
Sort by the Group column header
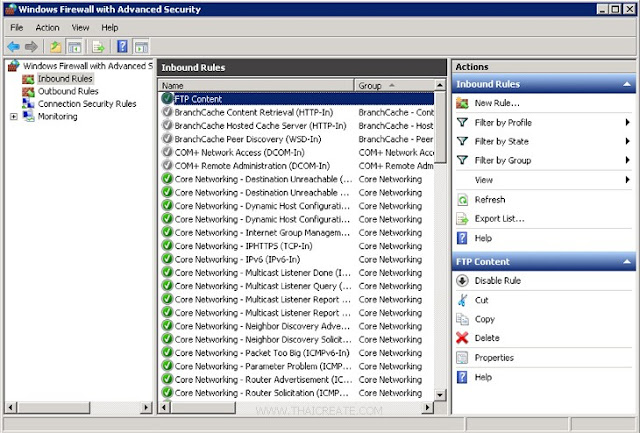[394, 85]
